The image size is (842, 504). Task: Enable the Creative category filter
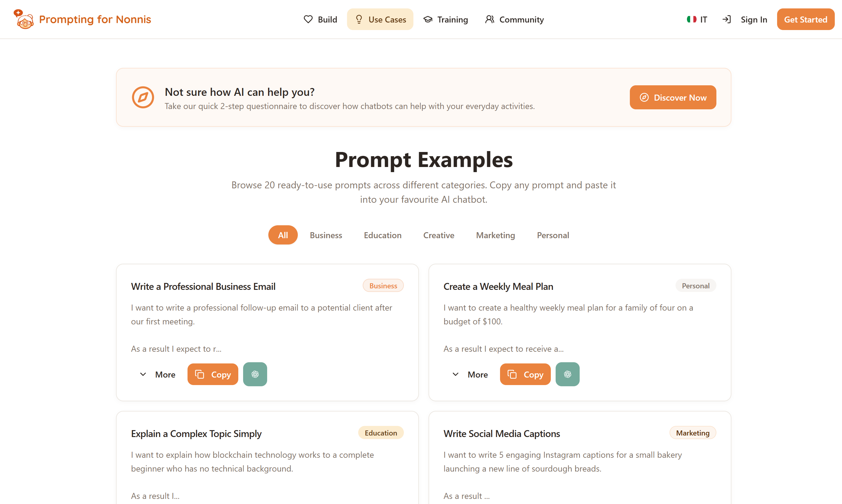coord(438,235)
